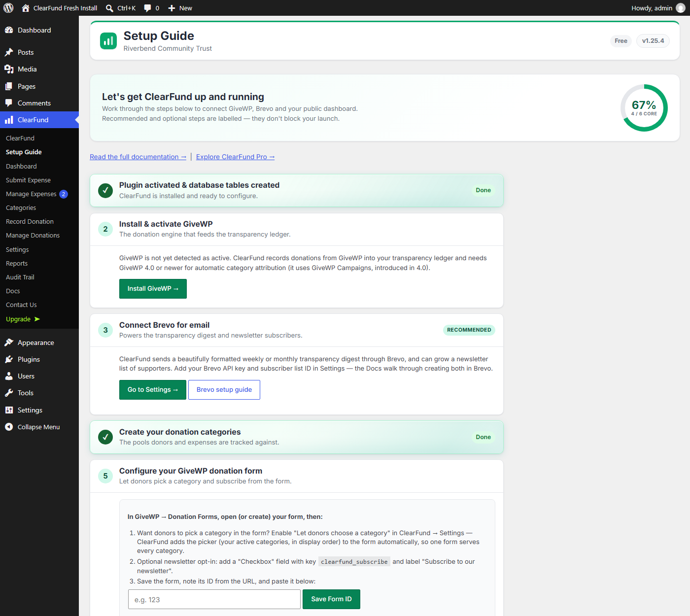The image size is (690, 616).
Task: Click the WordPress logo icon
Action: click(x=8, y=8)
